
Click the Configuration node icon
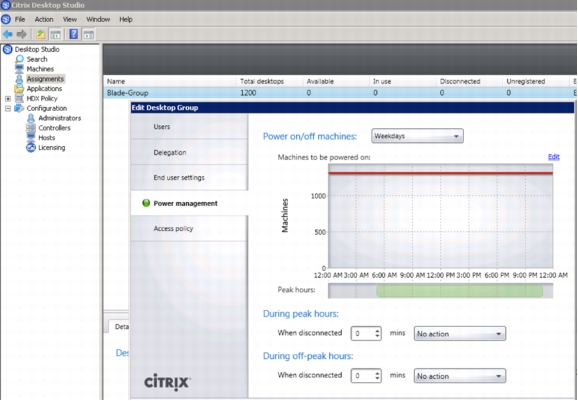[19, 108]
